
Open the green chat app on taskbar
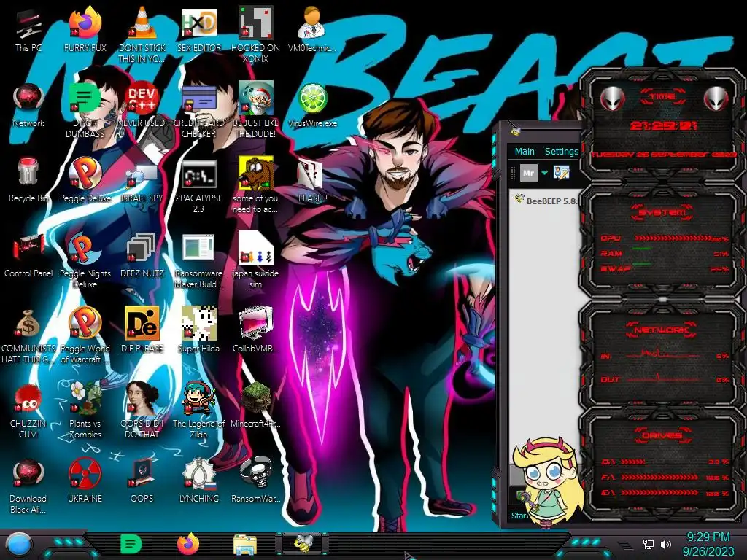(x=131, y=544)
